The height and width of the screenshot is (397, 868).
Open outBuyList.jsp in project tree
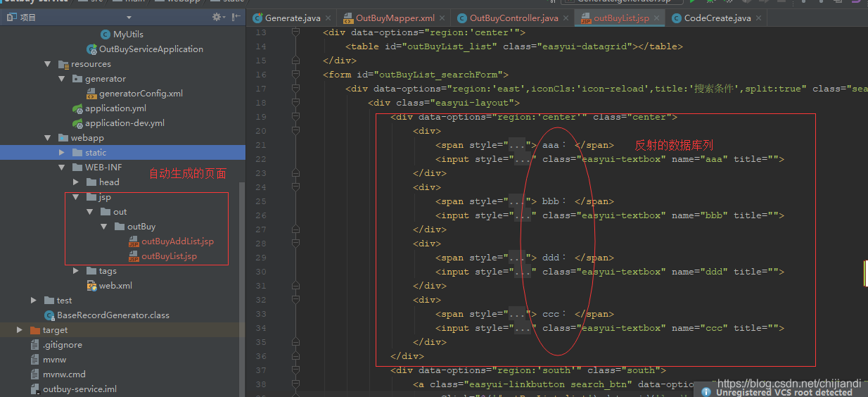pyautogui.click(x=169, y=256)
